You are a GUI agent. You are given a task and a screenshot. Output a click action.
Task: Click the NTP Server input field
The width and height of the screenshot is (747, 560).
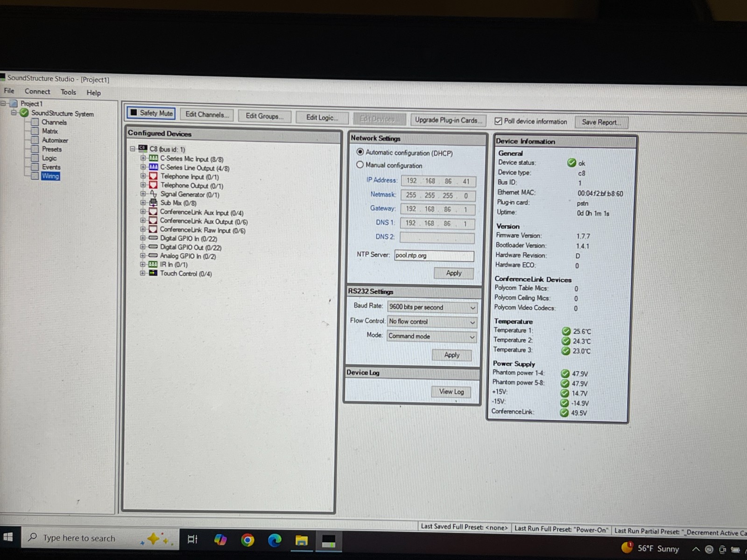point(434,255)
